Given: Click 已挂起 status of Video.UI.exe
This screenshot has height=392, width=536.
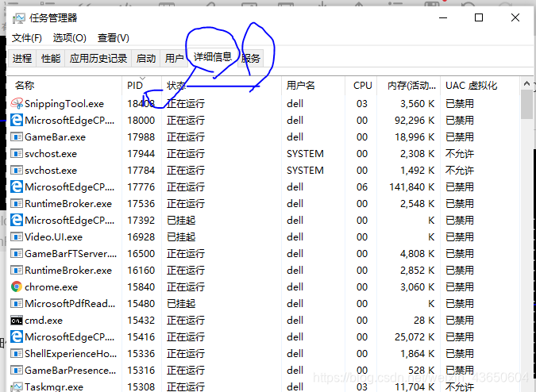Looking at the screenshot, I should pyautogui.click(x=181, y=237).
